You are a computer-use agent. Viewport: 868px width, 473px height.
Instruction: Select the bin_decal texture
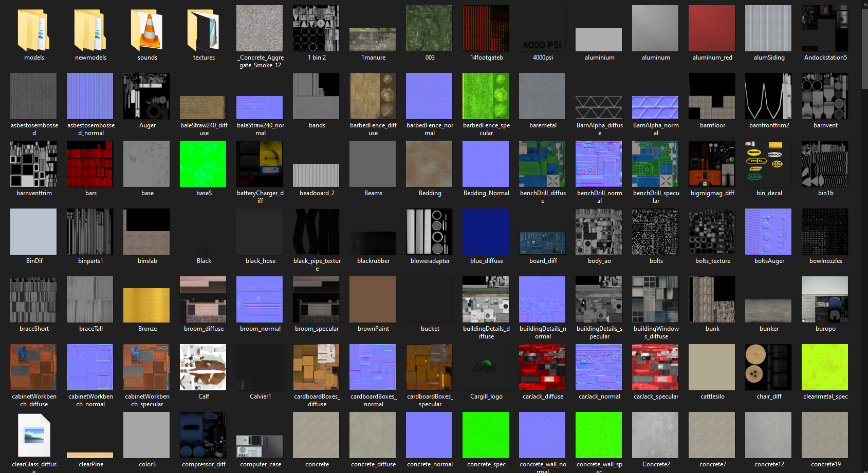[768, 164]
